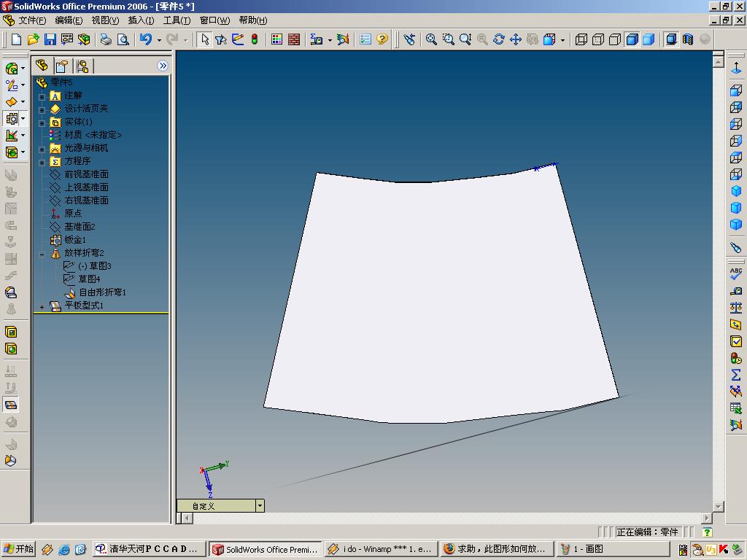Viewport: 747px width, 560px height.
Task: Open the FeatureManager design tree tab
Action: click(42, 66)
